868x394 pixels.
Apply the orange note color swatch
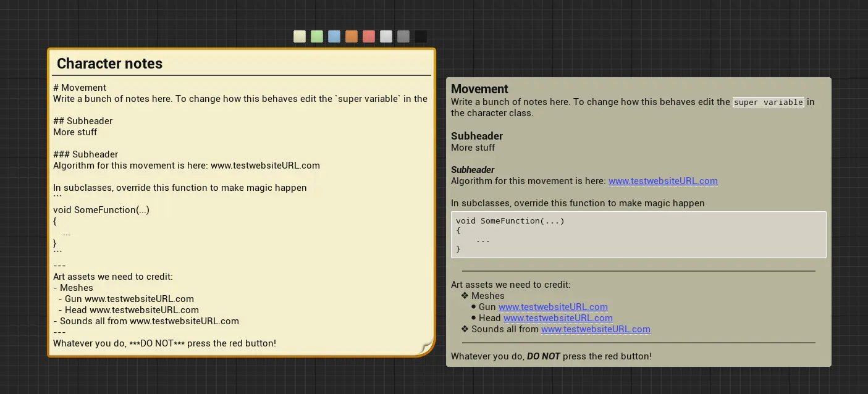tap(352, 37)
